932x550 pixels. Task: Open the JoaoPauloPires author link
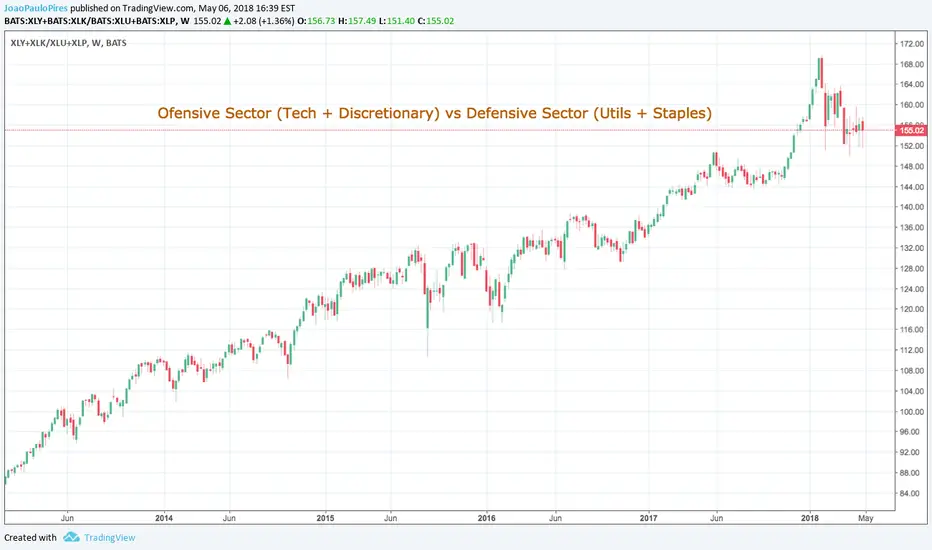tap(36, 8)
